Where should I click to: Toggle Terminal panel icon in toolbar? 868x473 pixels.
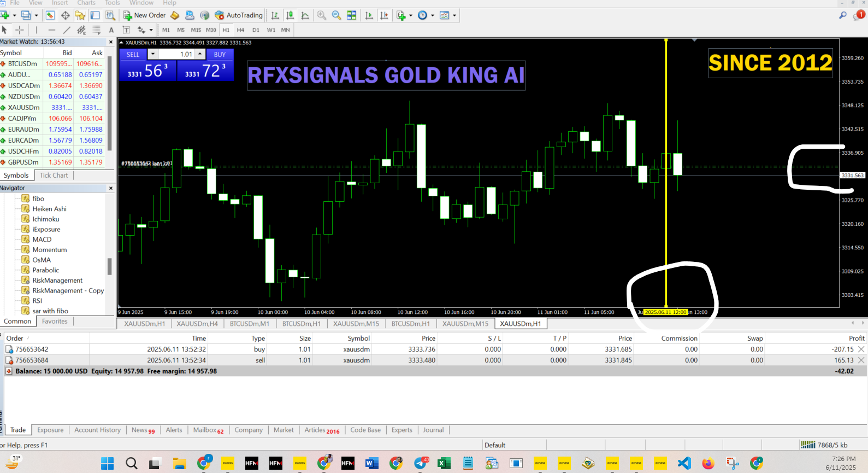(95, 15)
